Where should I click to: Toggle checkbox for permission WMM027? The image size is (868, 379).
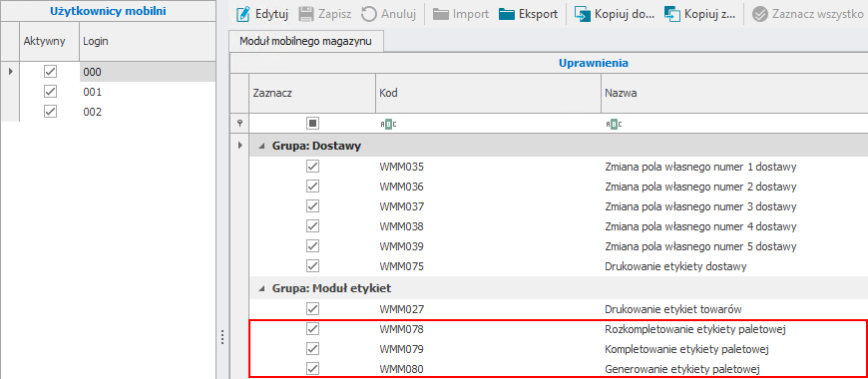tap(312, 308)
